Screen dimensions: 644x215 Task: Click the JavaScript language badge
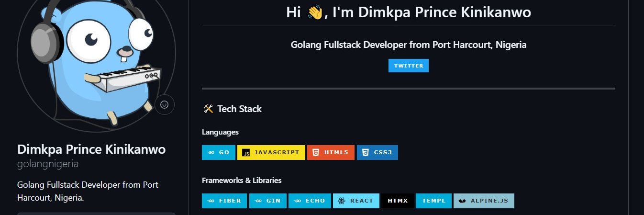tap(271, 152)
